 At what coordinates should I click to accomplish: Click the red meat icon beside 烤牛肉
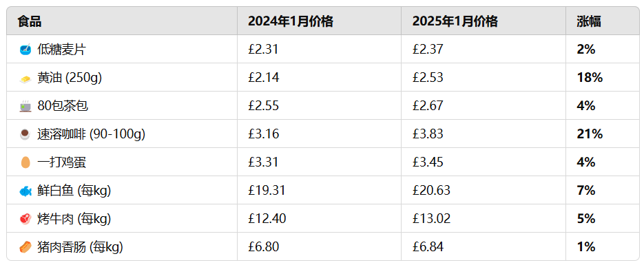pos(25,219)
